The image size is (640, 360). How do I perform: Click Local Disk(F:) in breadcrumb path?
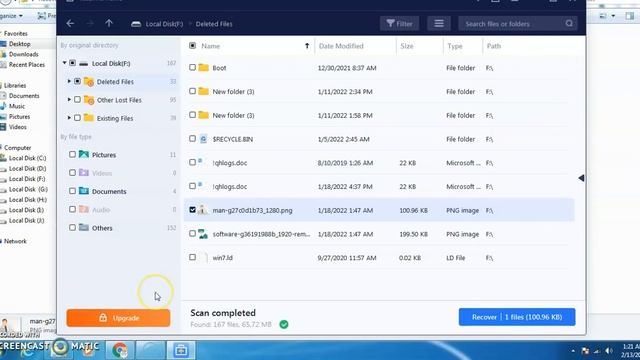pos(164,24)
